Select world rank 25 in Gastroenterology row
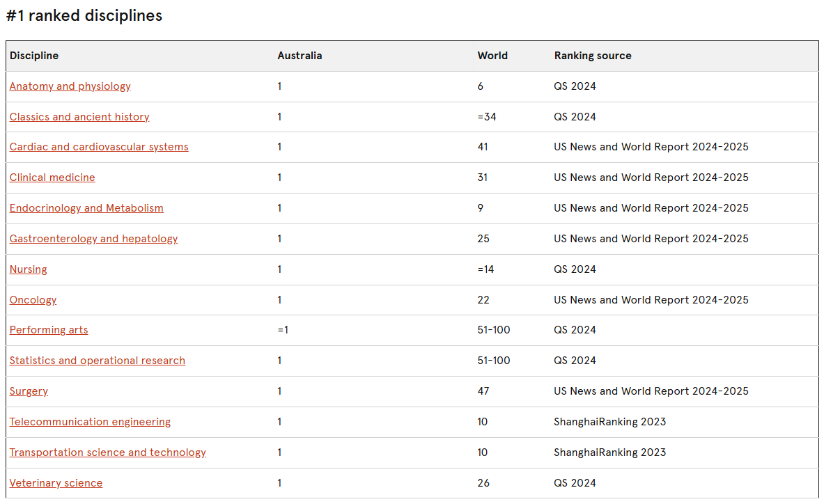The height and width of the screenshot is (504, 824). (x=483, y=239)
